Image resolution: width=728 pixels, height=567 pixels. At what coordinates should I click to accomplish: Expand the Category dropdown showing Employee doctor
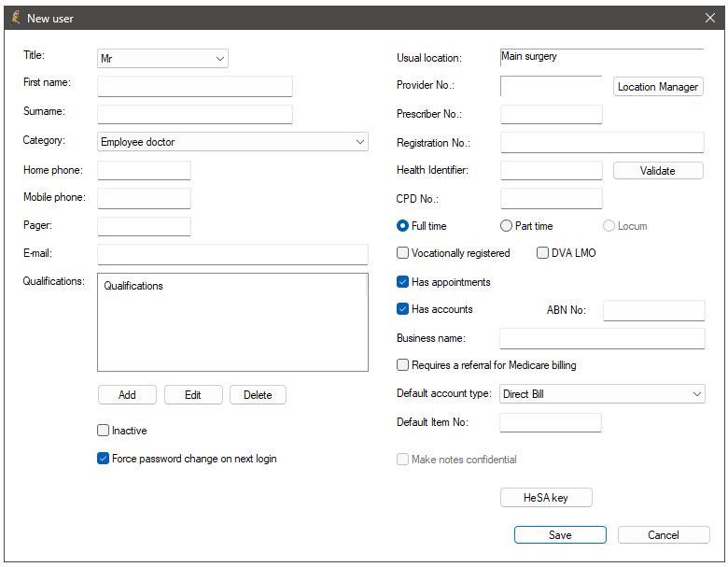232,142
